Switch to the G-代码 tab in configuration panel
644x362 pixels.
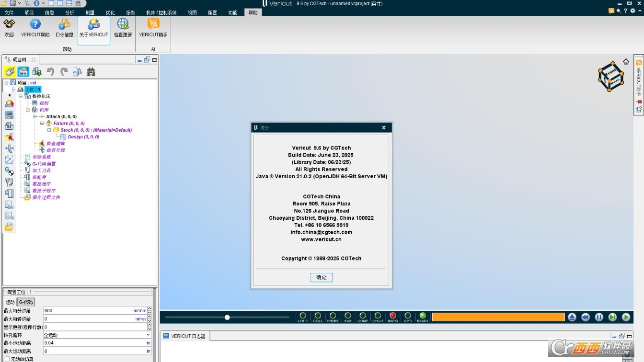coord(26,302)
